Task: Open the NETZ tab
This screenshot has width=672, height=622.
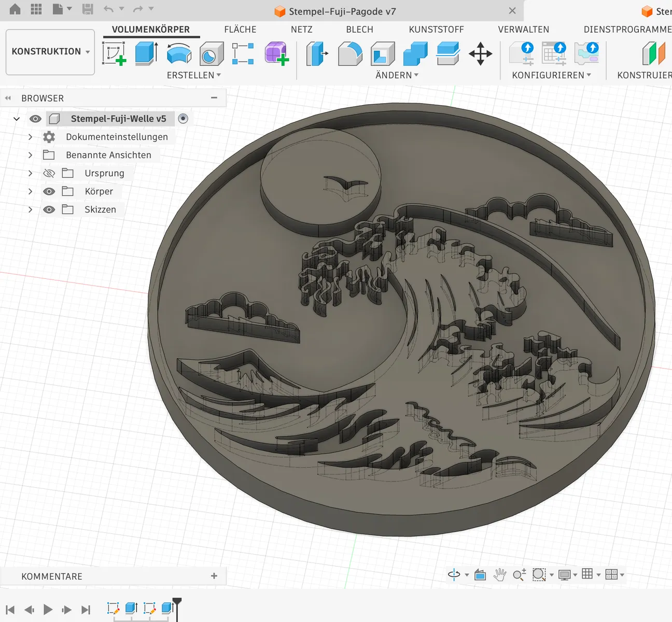Action: pyautogui.click(x=302, y=30)
